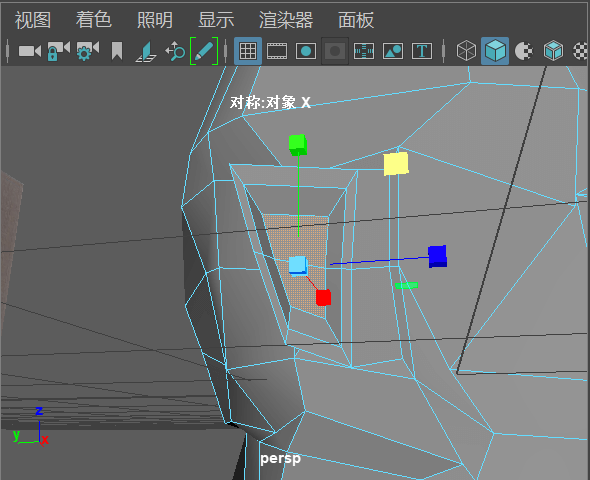Click the yellow scale manipulator handle

coord(396,164)
